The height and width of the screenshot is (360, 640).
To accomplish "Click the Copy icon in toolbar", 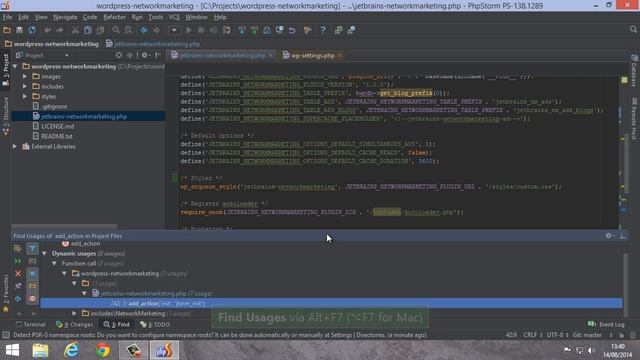I will click(88, 30).
